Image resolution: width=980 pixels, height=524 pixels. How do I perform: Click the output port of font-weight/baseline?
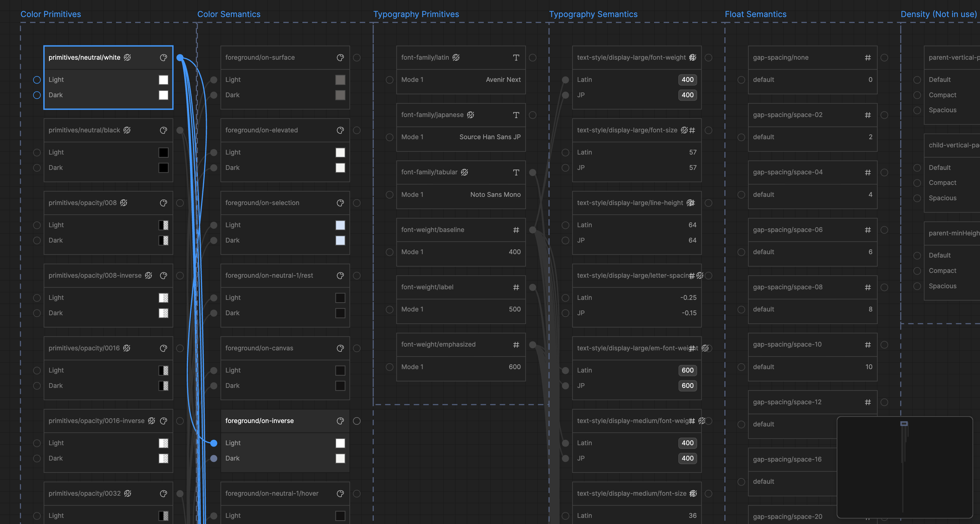click(533, 230)
